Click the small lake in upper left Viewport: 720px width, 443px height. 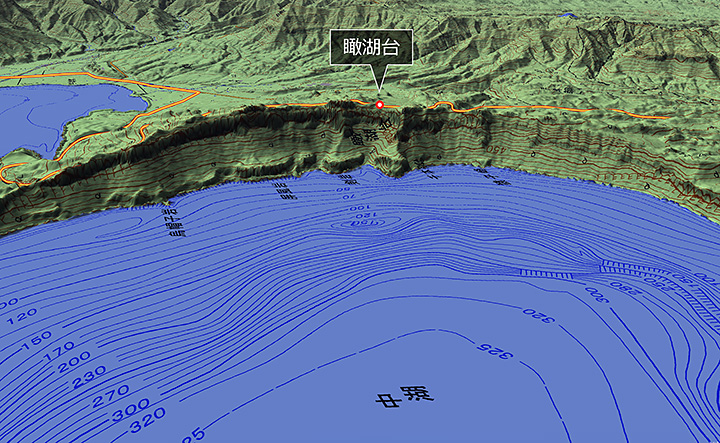click(60, 110)
